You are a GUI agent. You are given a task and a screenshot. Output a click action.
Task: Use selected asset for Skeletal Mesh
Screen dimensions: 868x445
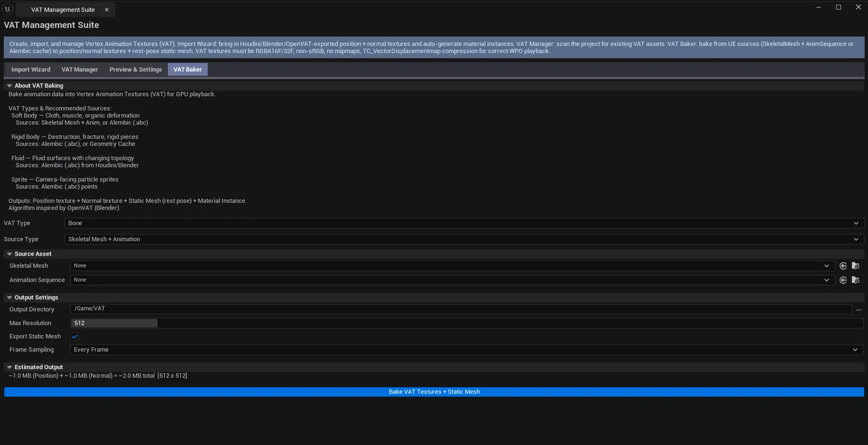click(x=843, y=266)
